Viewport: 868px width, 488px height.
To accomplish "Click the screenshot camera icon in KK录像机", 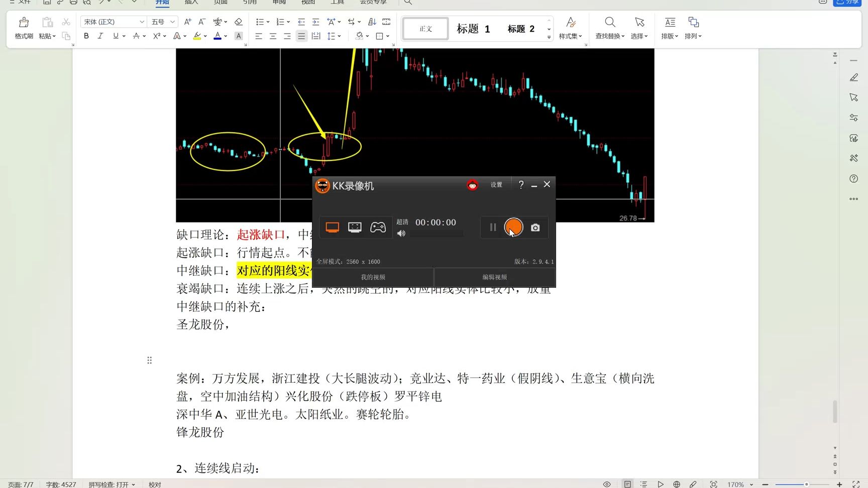I will click(x=534, y=227).
